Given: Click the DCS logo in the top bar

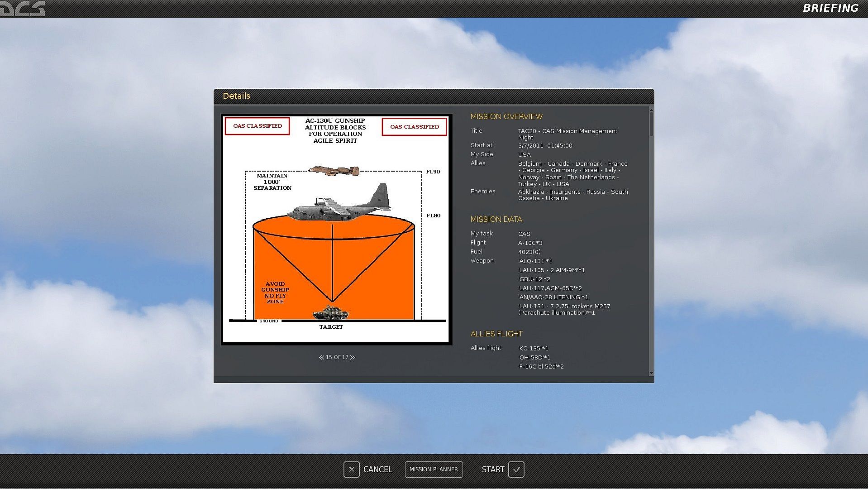Looking at the screenshot, I should pos(23,9).
